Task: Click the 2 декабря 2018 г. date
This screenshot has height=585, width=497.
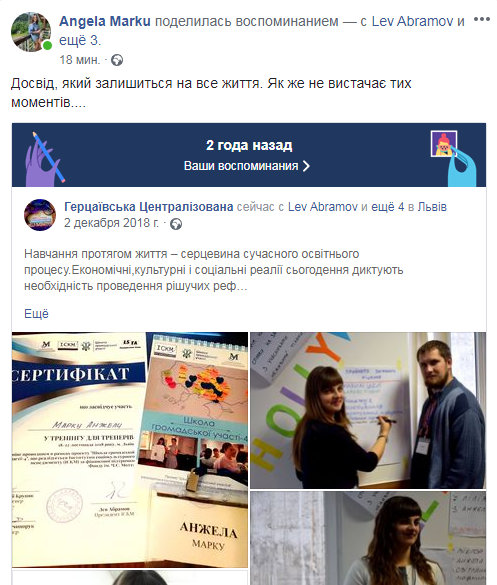Action: [x=111, y=223]
